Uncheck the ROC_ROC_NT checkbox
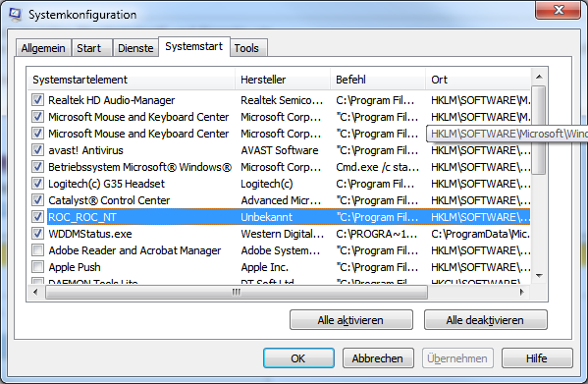This screenshot has height=384, width=588. 37,217
